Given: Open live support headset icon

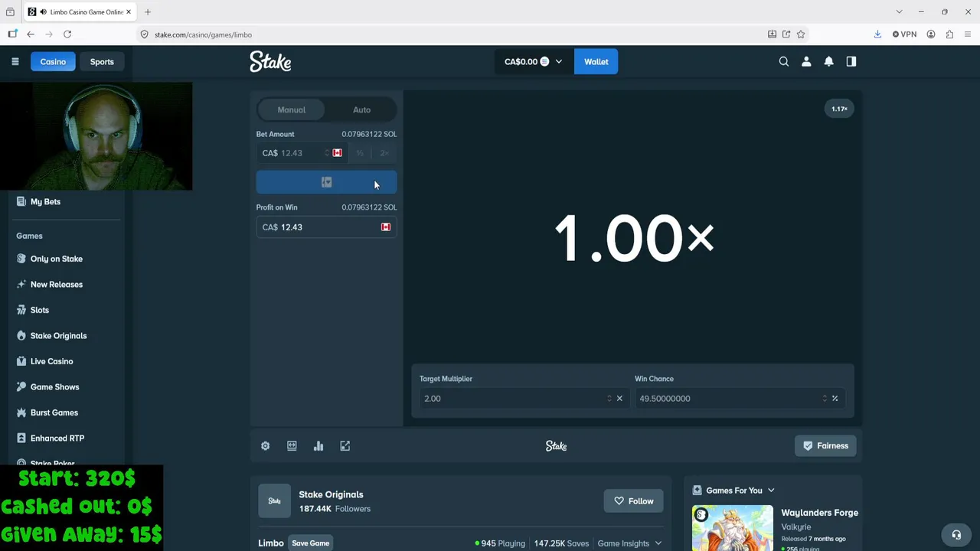Looking at the screenshot, I should pos(955,535).
